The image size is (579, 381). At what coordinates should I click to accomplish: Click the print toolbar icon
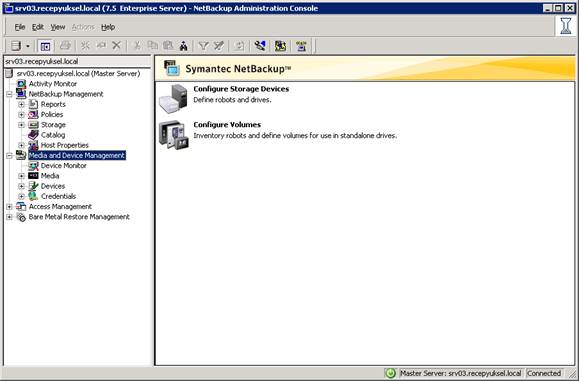(x=65, y=46)
